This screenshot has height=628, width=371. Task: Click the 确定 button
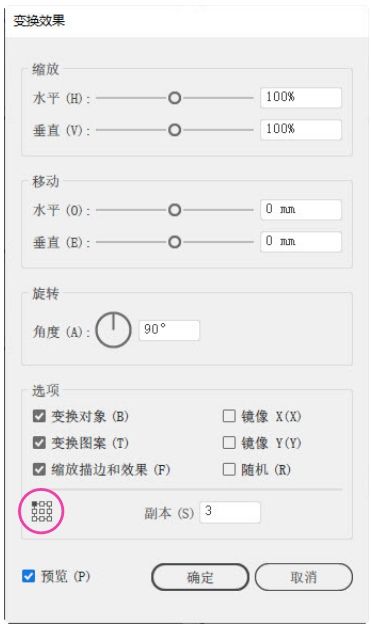tap(200, 577)
